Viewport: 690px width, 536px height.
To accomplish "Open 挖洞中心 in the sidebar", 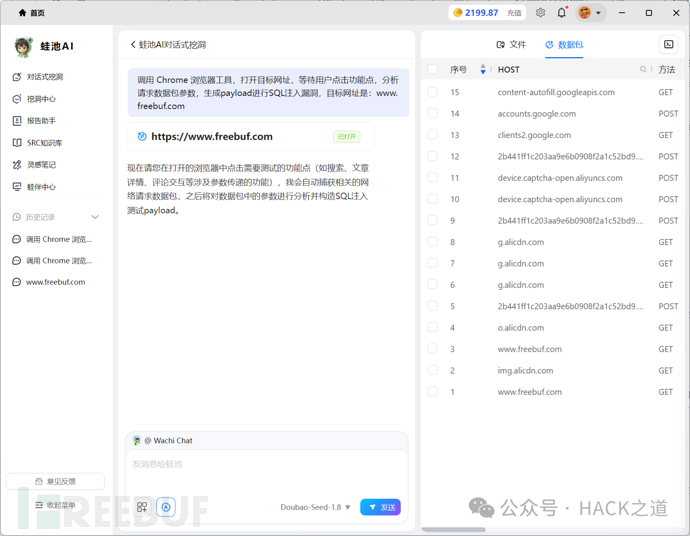I will click(34, 99).
